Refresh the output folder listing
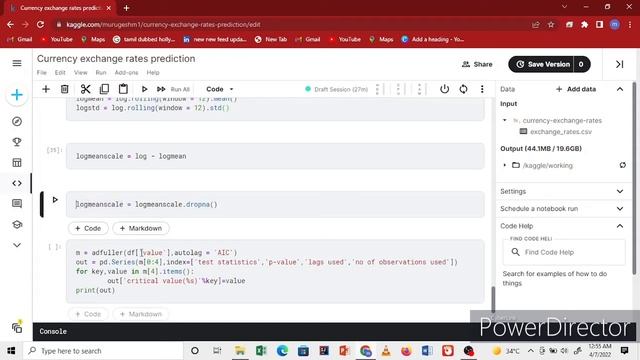The height and width of the screenshot is (360, 640). [x=622, y=165]
